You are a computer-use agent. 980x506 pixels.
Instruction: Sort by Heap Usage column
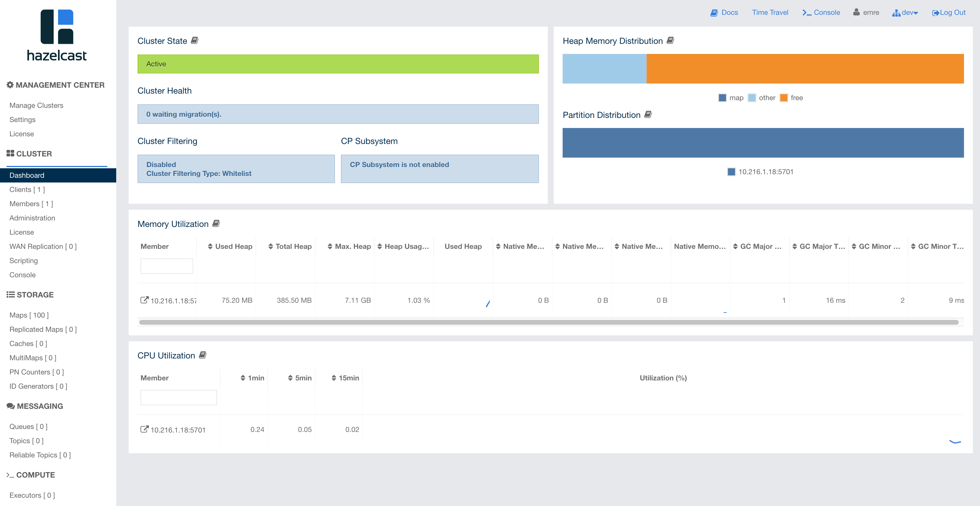pyautogui.click(x=403, y=246)
